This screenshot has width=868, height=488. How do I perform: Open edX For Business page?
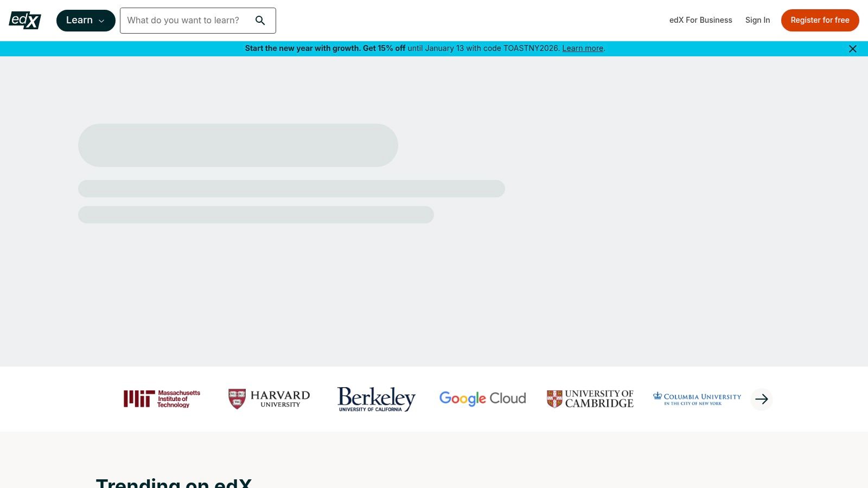point(700,20)
